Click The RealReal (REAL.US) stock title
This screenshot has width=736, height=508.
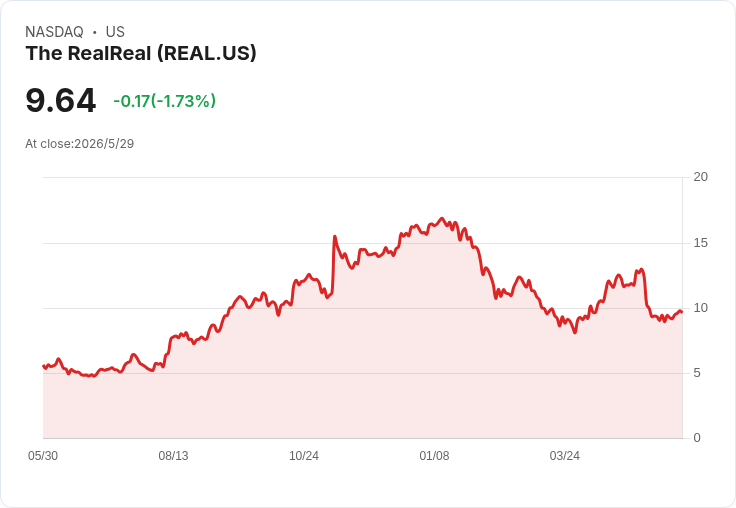click(x=141, y=54)
